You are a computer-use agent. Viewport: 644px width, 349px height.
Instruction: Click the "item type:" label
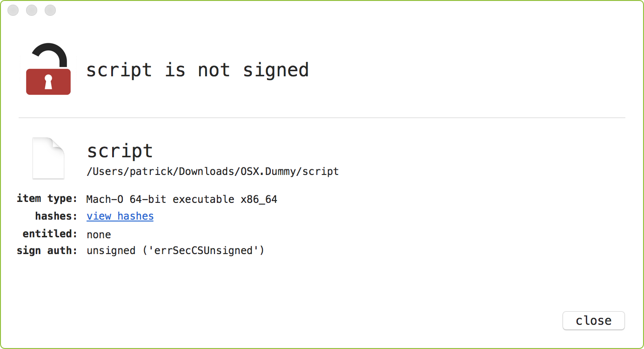click(47, 199)
